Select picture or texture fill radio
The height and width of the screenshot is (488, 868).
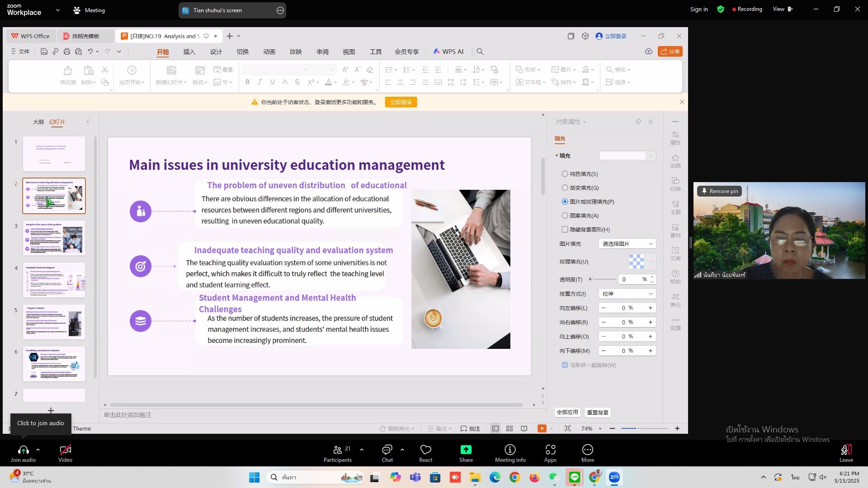(x=565, y=202)
